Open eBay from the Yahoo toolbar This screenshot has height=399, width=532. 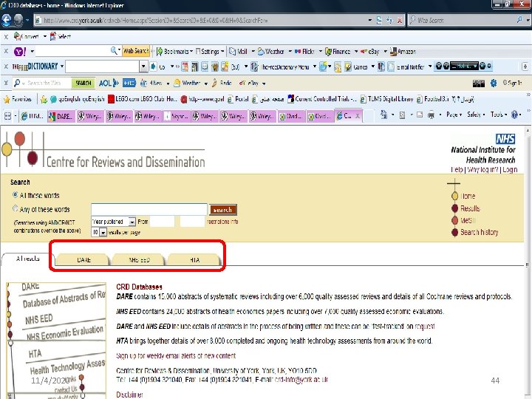tap(364, 51)
